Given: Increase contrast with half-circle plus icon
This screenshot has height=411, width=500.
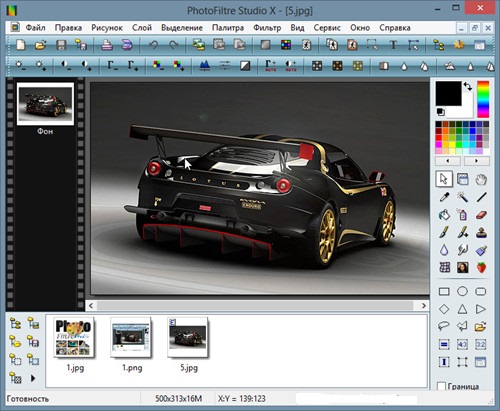Looking at the screenshot, I should pyautogui.click(x=86, y=65).
